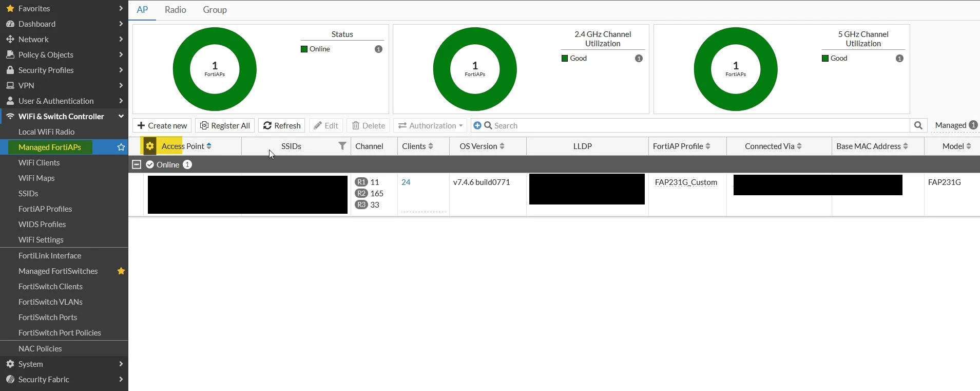The image size is (980, 391).
Task: Sort by FortiAP Profile column arrows
Action: point(708,146)
